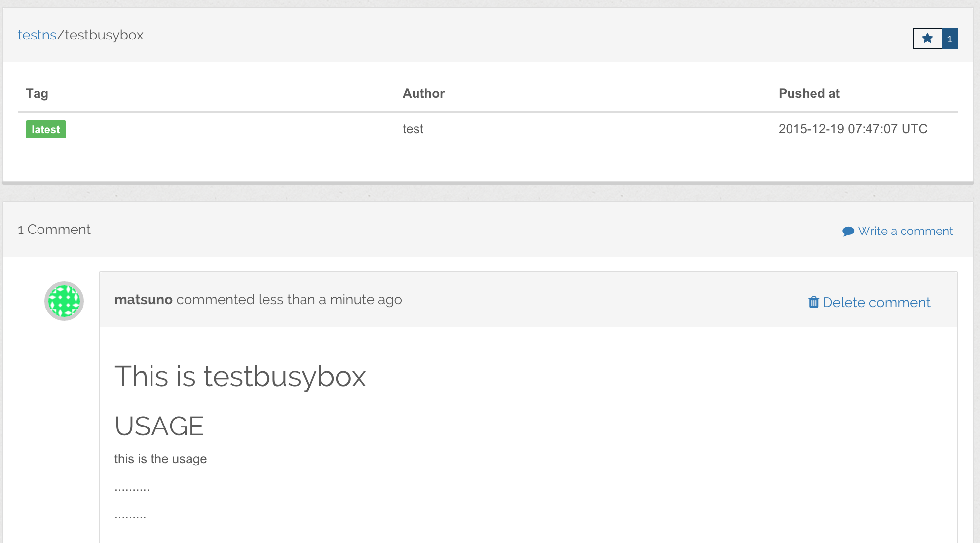980x543 pixels.
Task: Click the Pushed at column header
Action: pos(809,93)
